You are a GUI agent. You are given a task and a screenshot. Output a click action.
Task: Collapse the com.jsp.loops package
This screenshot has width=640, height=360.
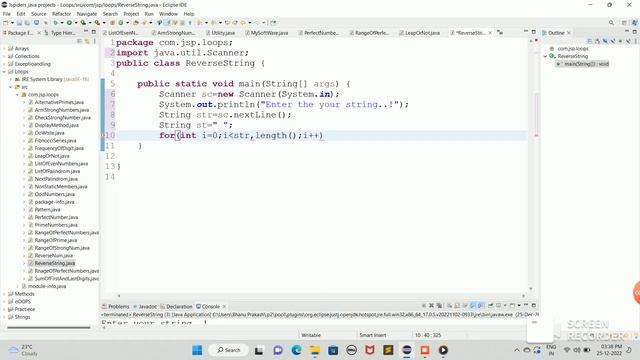pos(18,95)
